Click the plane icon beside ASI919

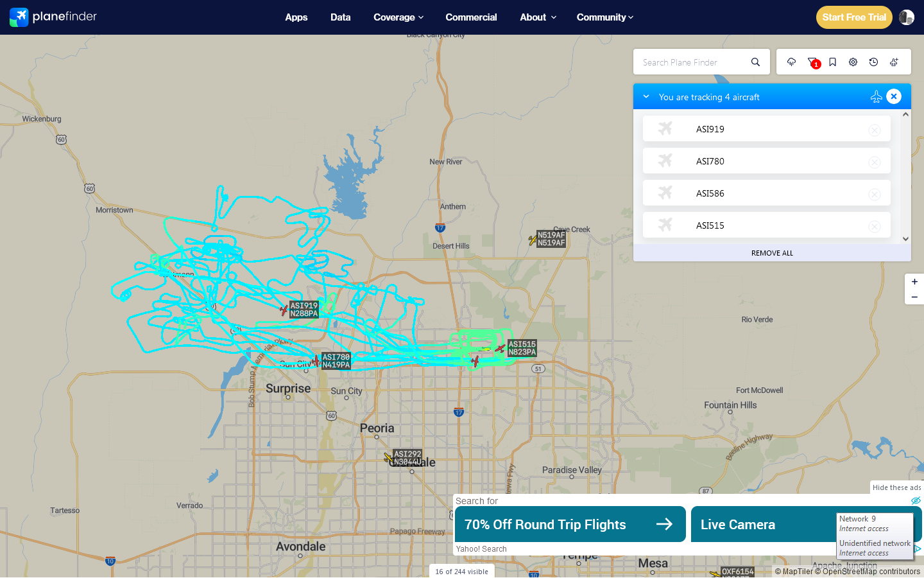coord(665,128)
